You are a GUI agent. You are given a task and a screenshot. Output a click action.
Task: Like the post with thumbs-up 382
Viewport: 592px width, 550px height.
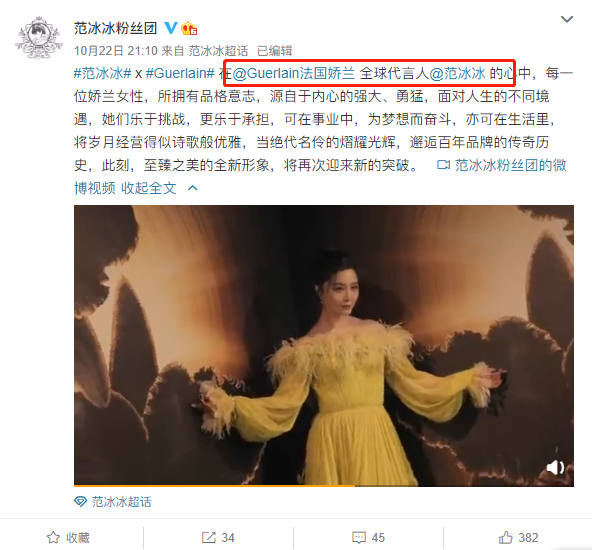click(x=518, y=538)
